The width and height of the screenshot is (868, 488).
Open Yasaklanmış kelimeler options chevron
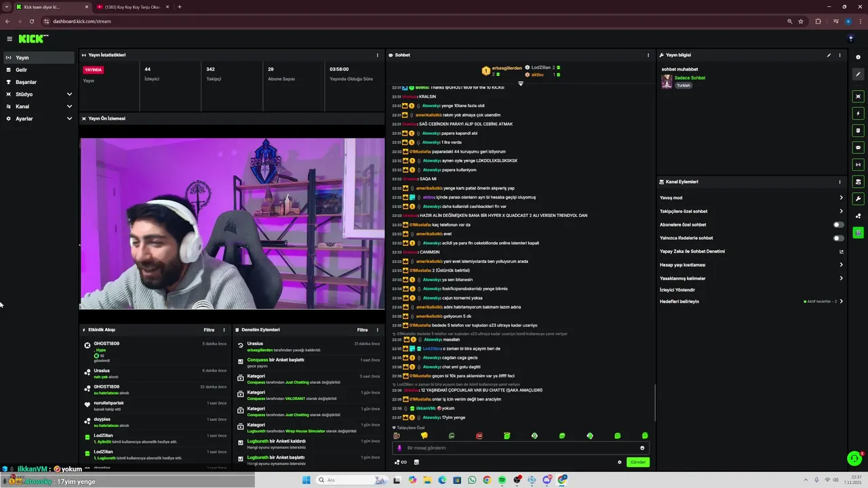[x=842, y=279]
